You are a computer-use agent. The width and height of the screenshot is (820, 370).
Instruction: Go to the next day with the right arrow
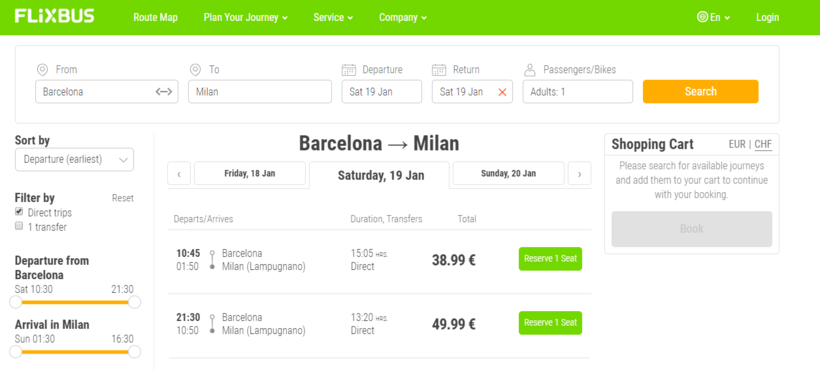pos(579,174)
